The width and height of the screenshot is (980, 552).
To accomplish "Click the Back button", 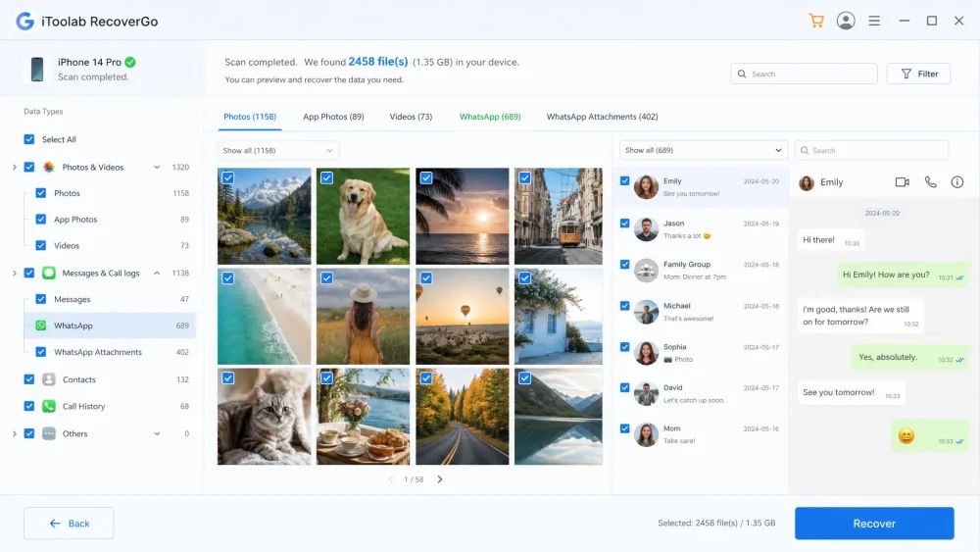I will click(69, 524).
